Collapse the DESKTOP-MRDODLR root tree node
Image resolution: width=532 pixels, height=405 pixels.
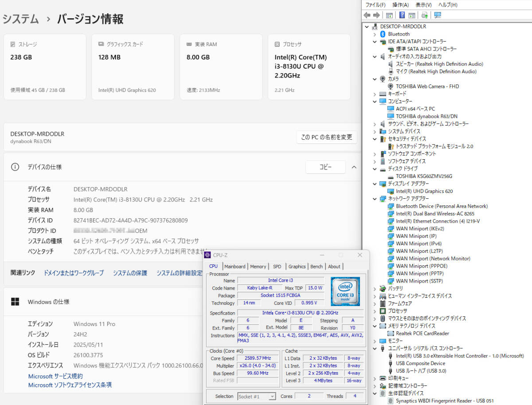click(x=367, y=27)
